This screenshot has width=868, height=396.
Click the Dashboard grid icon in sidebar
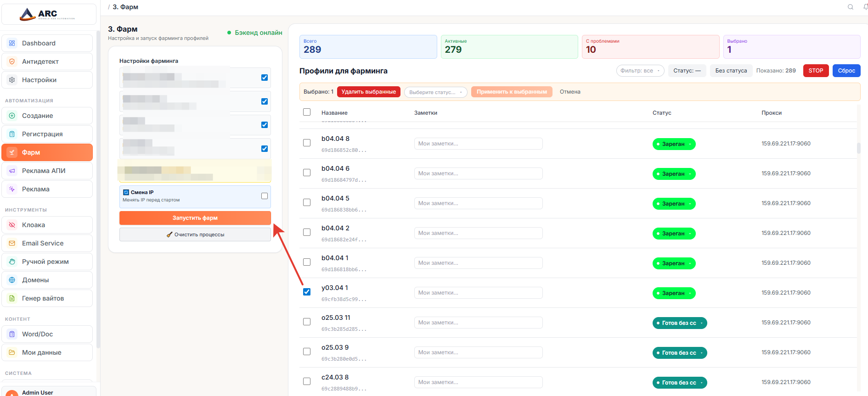(x=12, y=43)
